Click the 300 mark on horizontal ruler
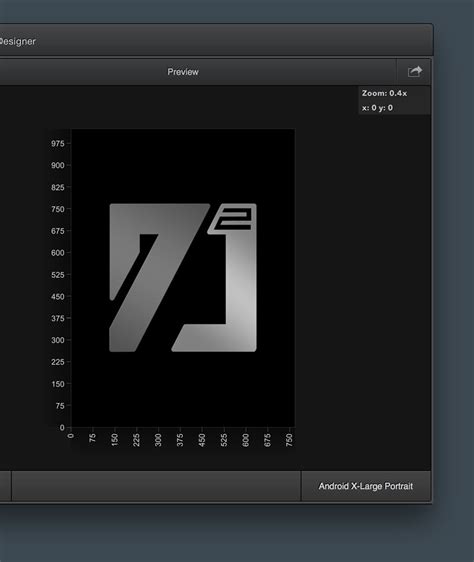Screen dimensions: 474x562 pyautogui.click(x=158, y=440)
